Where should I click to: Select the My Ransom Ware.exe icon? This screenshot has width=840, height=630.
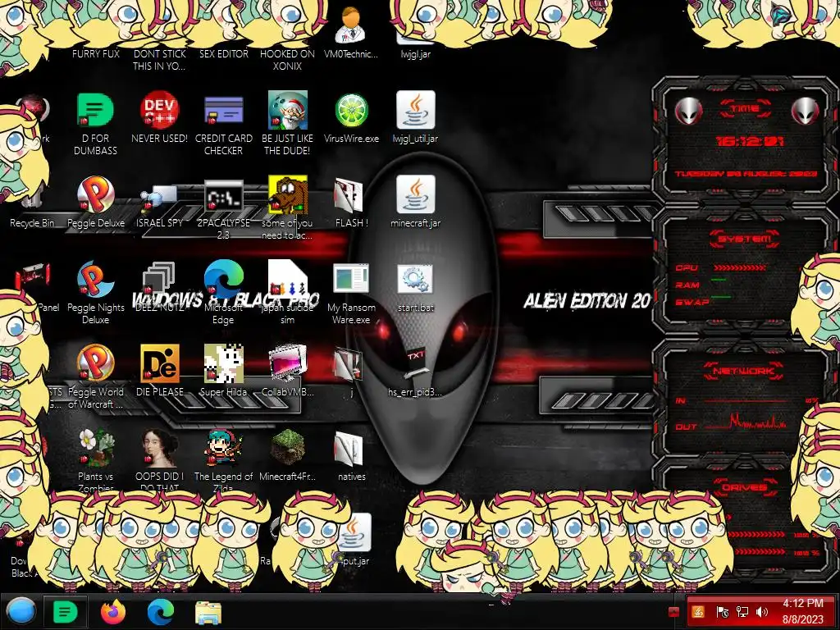coord(351,294)
